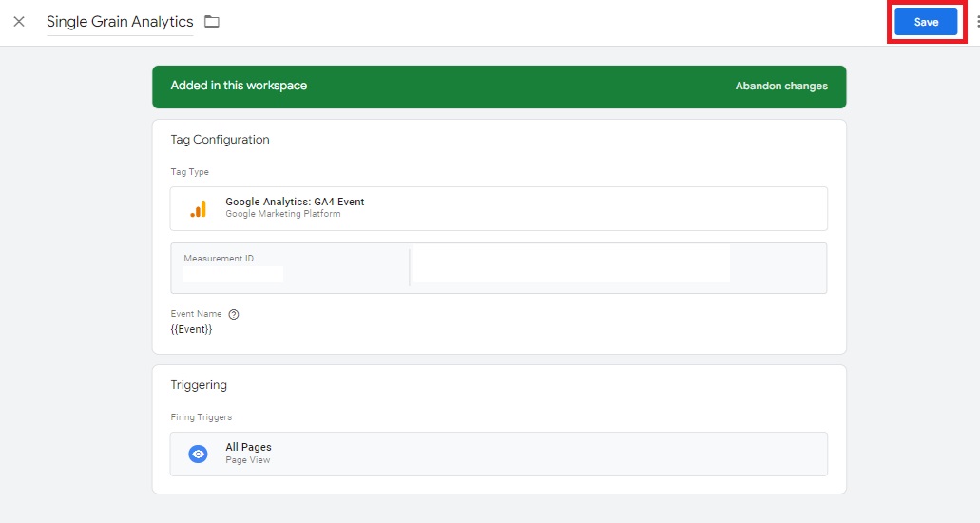Close the tag editor with the X icon
This screenshot has height=523, width=980.
pos(19,22)
